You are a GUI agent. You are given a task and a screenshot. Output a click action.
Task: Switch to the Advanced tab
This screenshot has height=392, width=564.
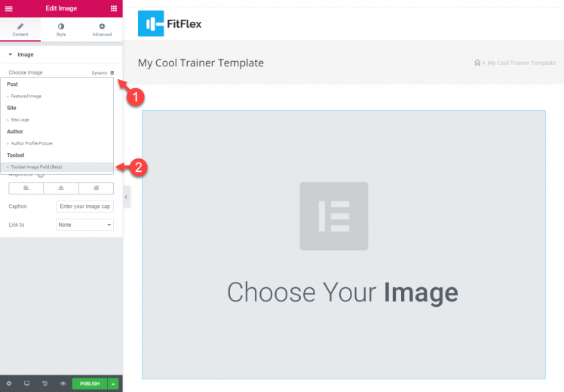coord(102,29)
